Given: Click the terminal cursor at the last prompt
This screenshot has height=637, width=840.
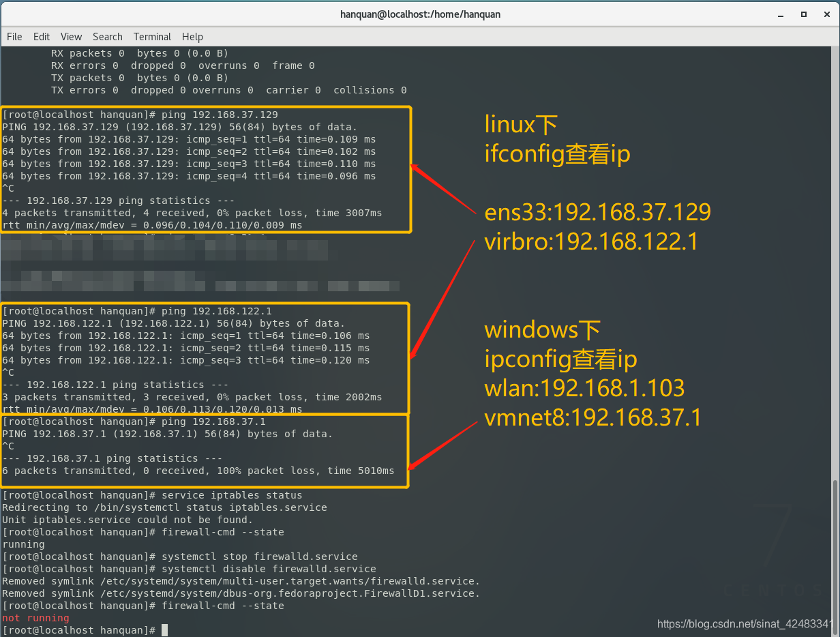Looking at the screenshot, I should pos(164,630).
